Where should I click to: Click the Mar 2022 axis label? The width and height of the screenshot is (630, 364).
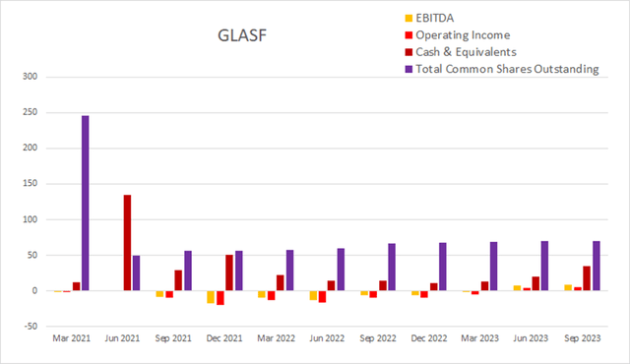click(x=276, y=338)
